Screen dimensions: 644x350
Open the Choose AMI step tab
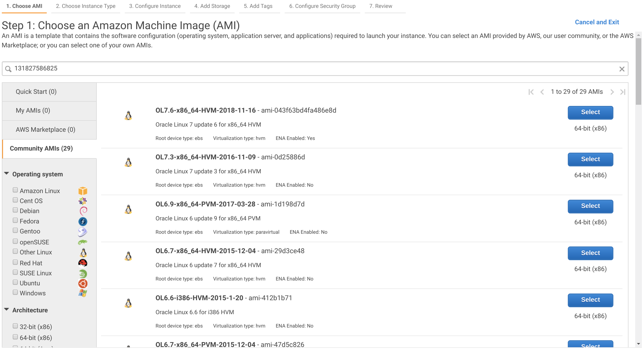point(24,6)
